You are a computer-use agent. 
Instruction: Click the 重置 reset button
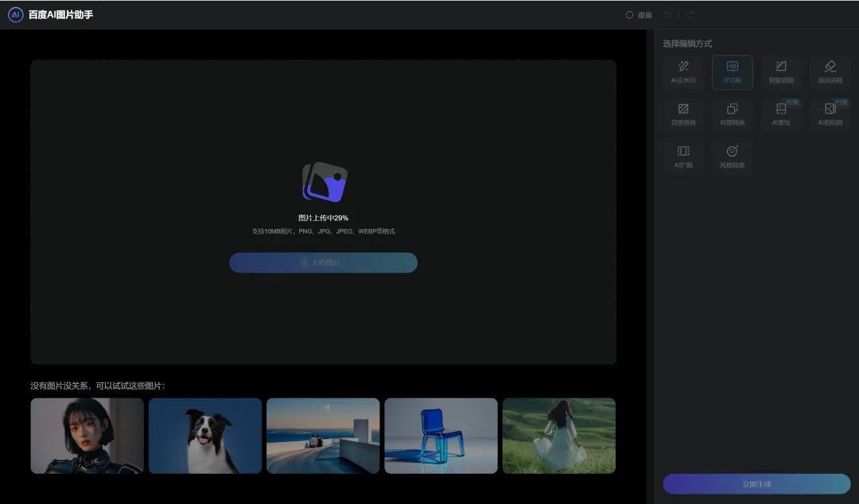click(x=639, y=15)
